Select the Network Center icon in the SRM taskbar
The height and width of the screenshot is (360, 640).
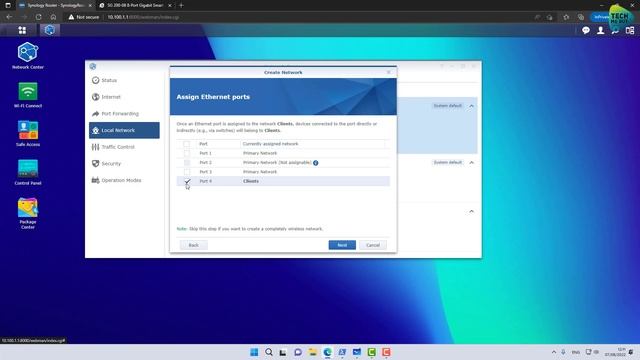coord(50,30)
